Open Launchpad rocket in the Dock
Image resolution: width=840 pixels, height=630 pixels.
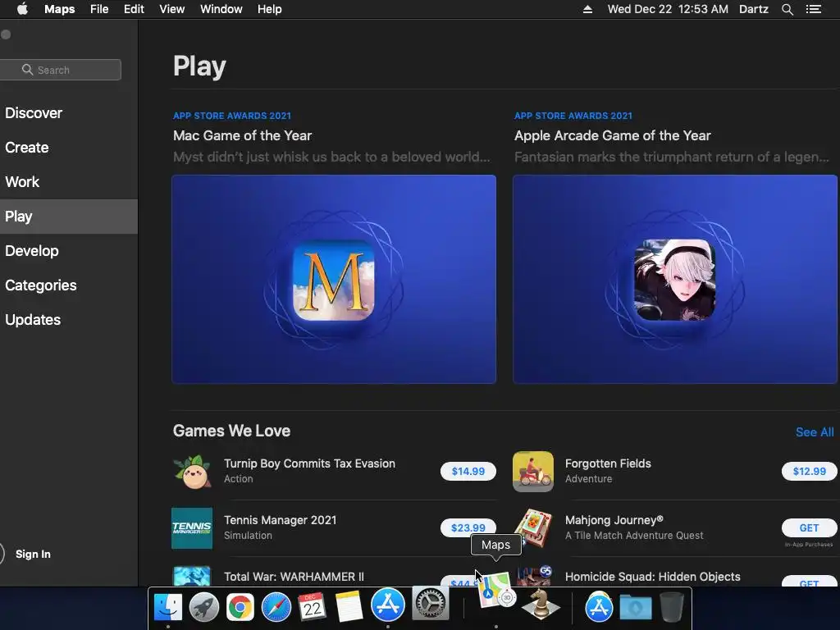click(204, 607)
